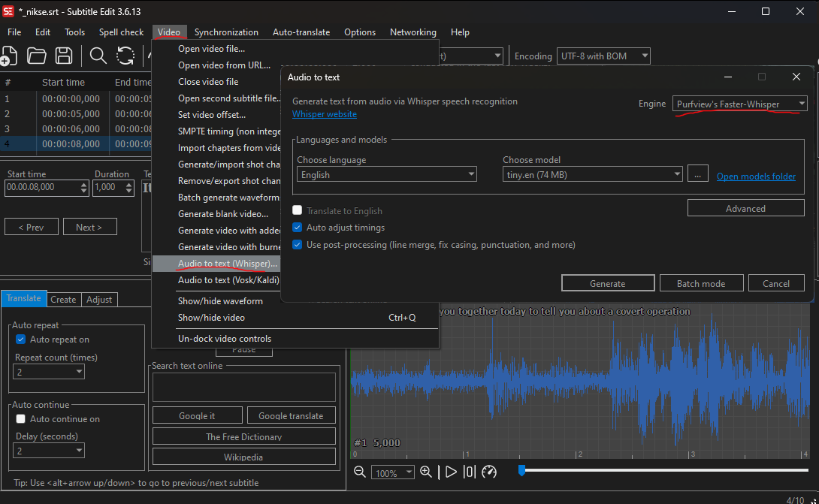Image resolution: width=819 pixels, height=504 pixels.
Task: Zoom out the waveform view
Action: tap(359, 472)
